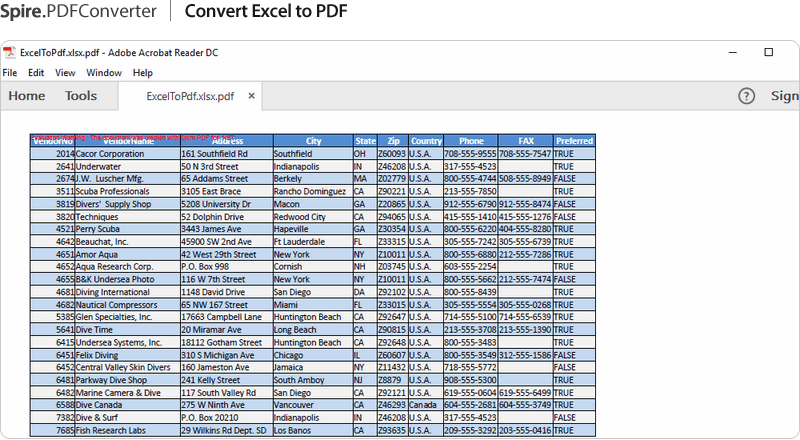This screenshot has height=440, width=800.
Task: Click the Beauchat, Inc. cell
Action: pyautogui.click(x=128, y=241)
